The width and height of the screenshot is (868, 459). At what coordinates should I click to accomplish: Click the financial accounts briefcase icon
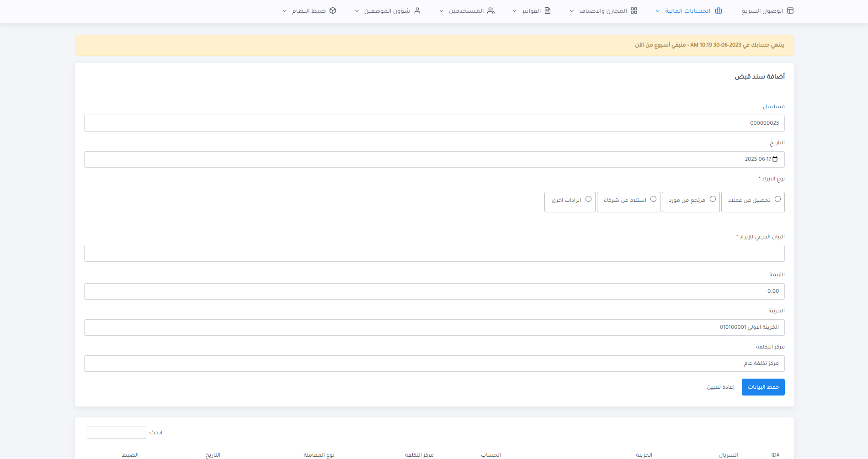point(719,11)
